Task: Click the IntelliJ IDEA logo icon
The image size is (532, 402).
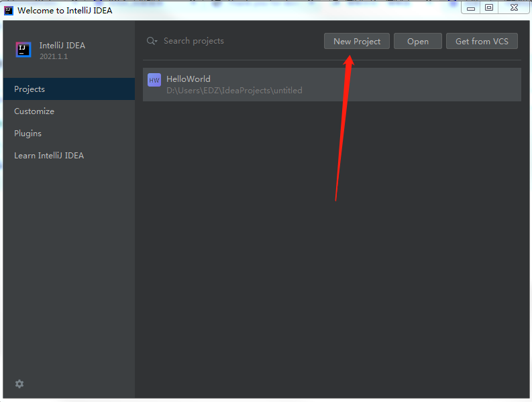Action: pyautogui.click(x=23, y=50)
